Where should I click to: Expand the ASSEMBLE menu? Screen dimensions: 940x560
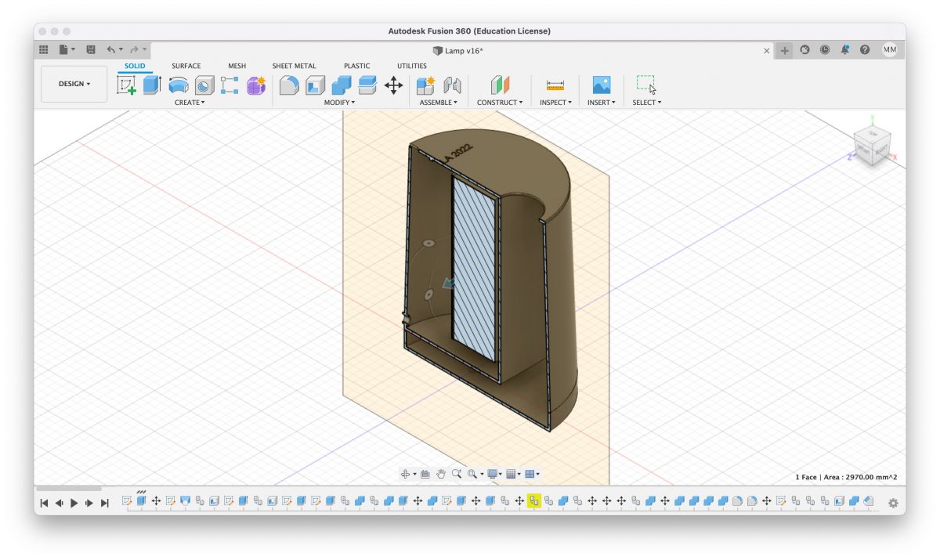coord(438,103)
